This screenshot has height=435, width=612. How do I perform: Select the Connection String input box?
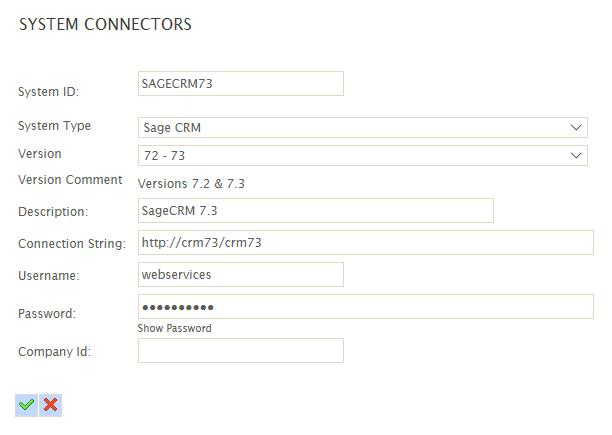[x=365, y=242]
